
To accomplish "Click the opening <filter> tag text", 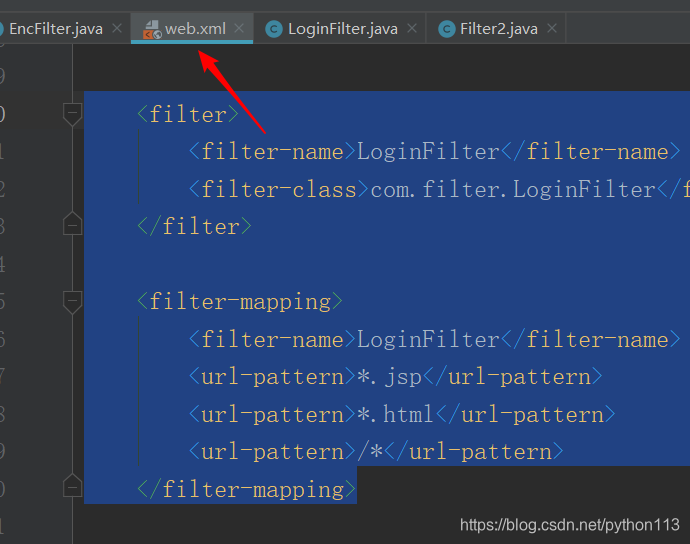I will (188, 114).
